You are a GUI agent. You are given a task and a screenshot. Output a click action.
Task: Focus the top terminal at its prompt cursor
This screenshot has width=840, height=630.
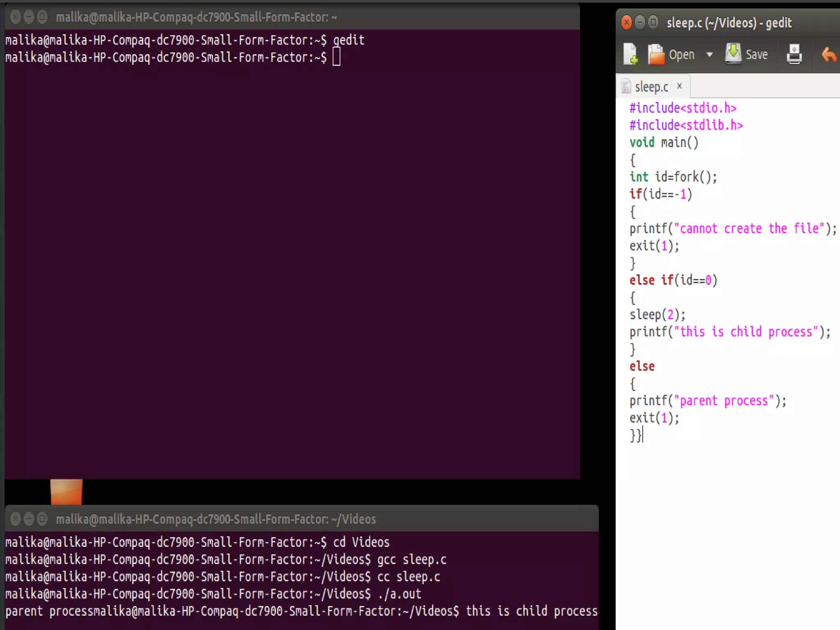(x=336, y=57)
